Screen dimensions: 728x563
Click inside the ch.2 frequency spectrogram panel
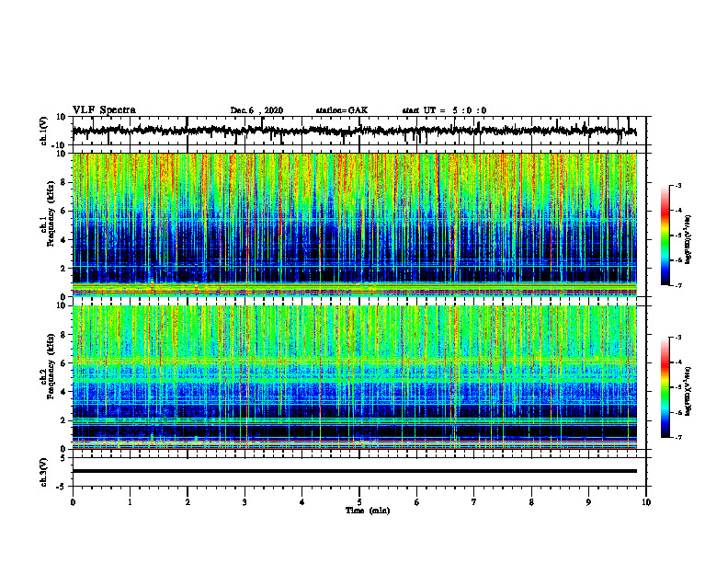[x=354, y=377]
